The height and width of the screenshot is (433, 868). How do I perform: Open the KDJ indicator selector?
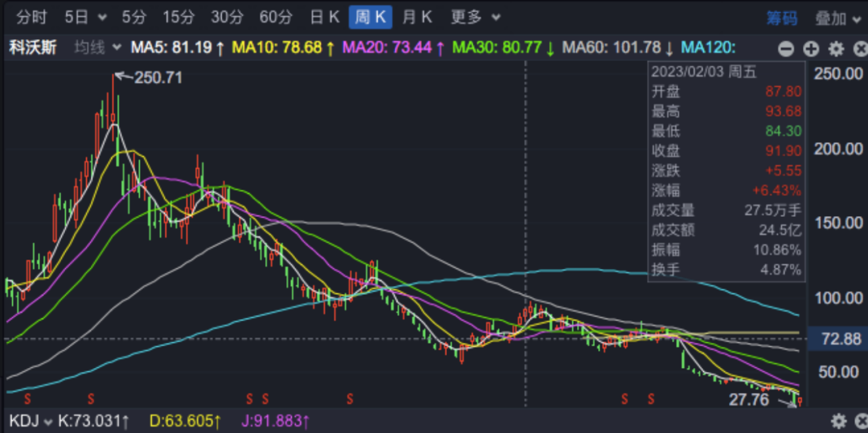tap(29, 421)
